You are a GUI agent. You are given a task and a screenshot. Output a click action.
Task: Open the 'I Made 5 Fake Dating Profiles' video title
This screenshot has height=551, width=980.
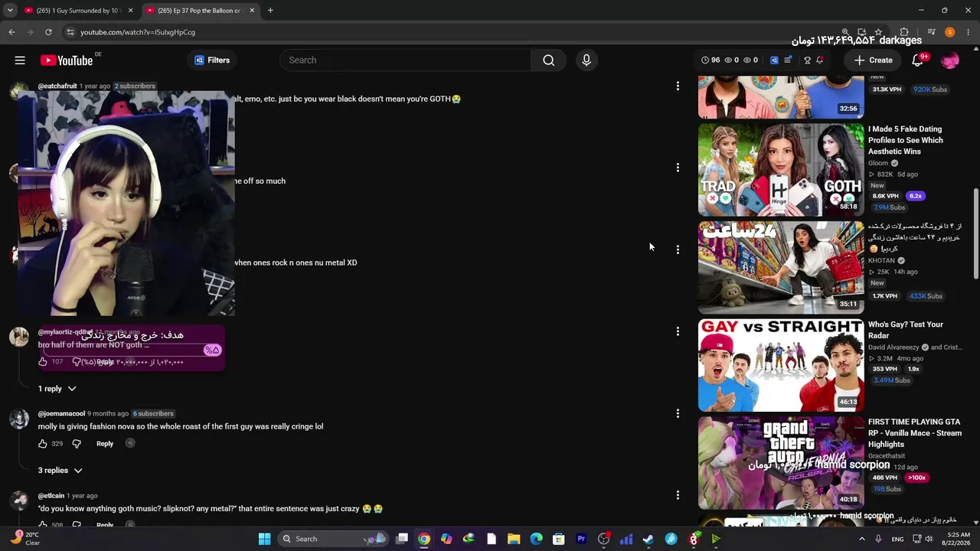(x=906, y=140)
